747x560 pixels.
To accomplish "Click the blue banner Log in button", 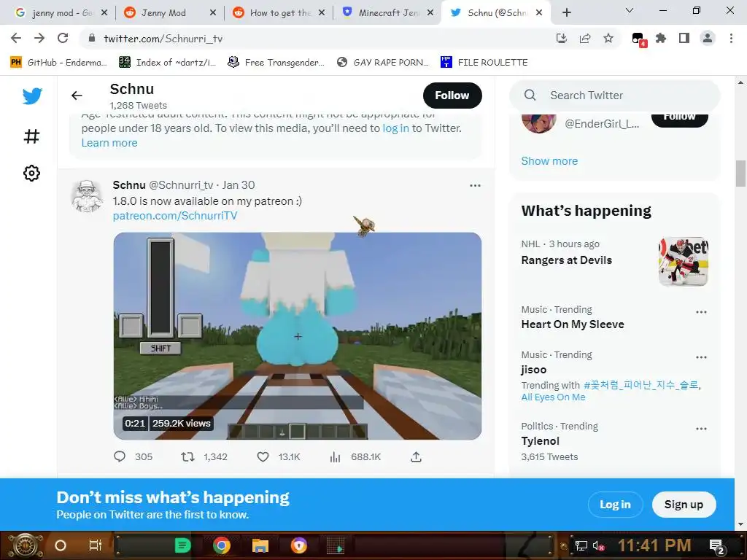I will [615, 505].
